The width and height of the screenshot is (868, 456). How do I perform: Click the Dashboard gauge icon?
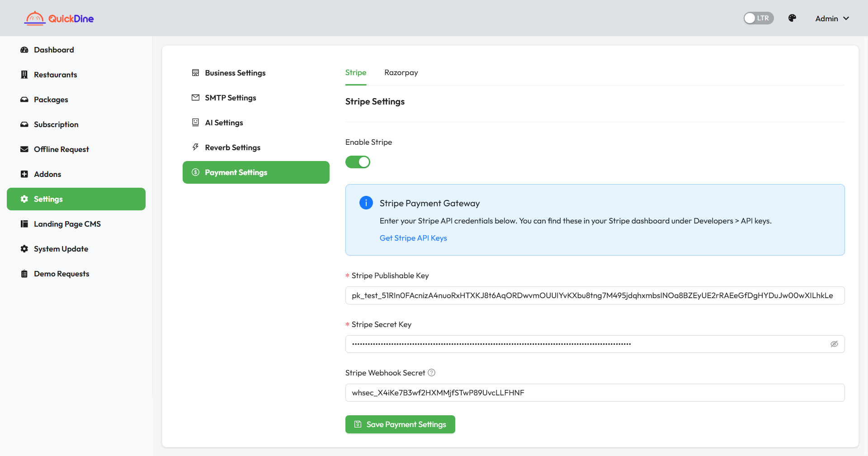(24, 50)
